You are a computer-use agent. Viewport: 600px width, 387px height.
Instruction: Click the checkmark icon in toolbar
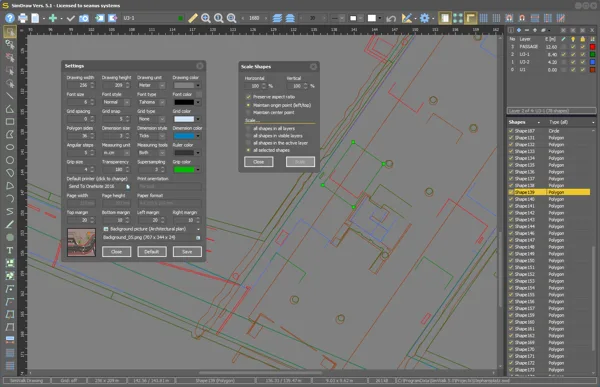pos(71,18)
